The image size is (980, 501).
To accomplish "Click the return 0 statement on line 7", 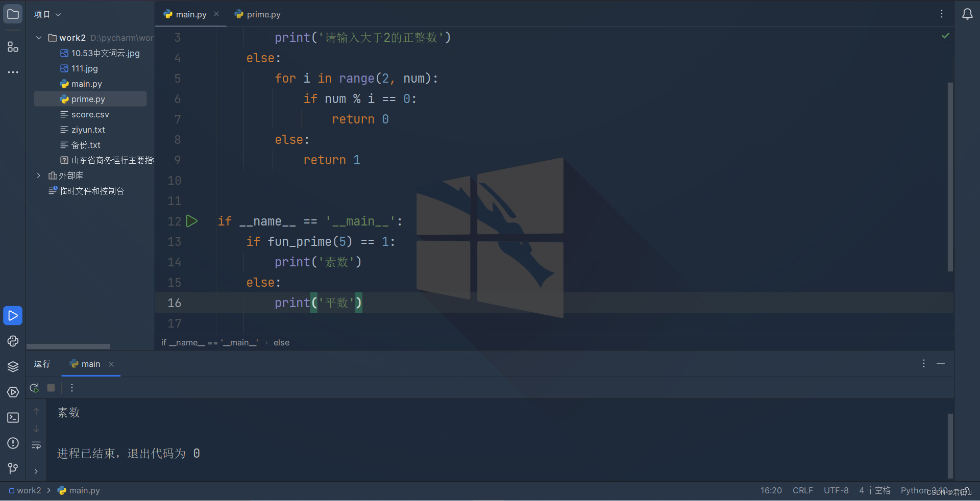I will 360,119.
